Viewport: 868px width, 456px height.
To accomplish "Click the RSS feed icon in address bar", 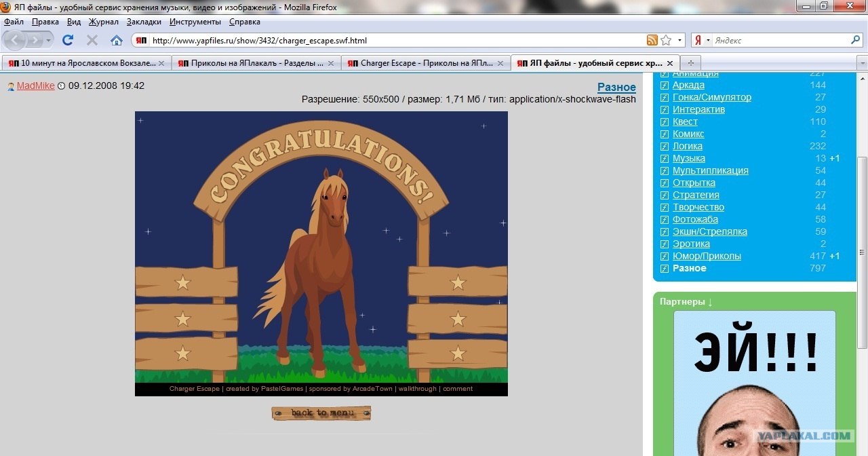I will (x=652, y=40).
